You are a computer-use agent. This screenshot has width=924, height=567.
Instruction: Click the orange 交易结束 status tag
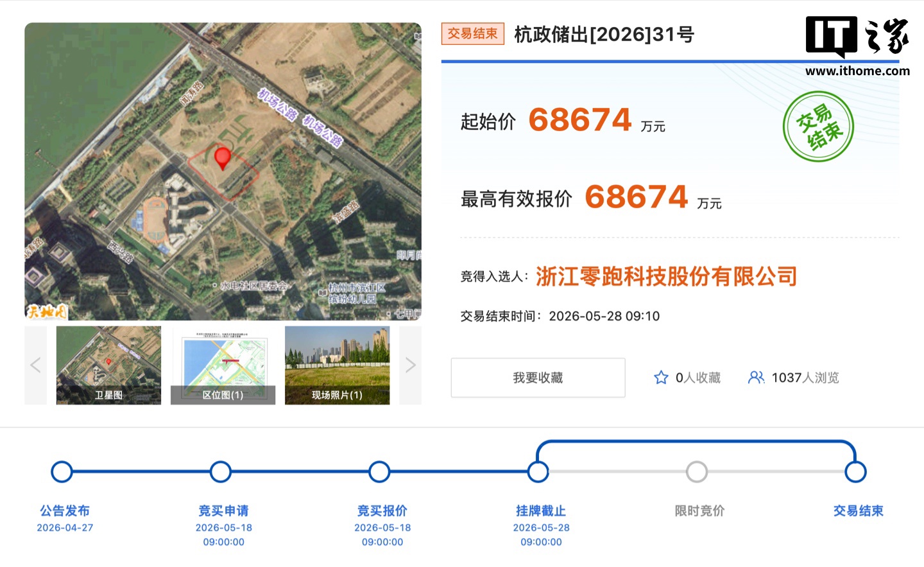(473, 34)
